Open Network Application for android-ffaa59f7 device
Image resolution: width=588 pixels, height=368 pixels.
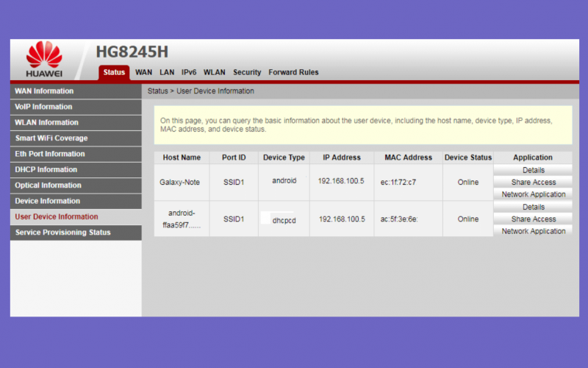[x=534, y=231]
